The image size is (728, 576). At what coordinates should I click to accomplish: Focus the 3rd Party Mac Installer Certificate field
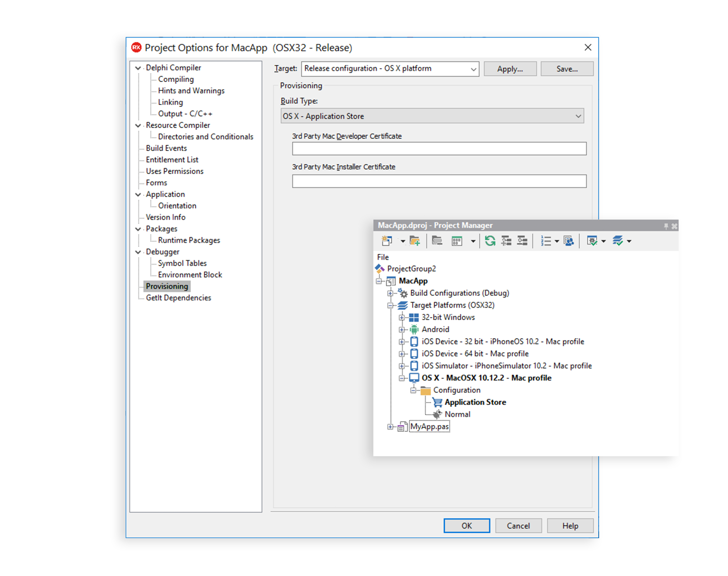(x=439, y=181)
